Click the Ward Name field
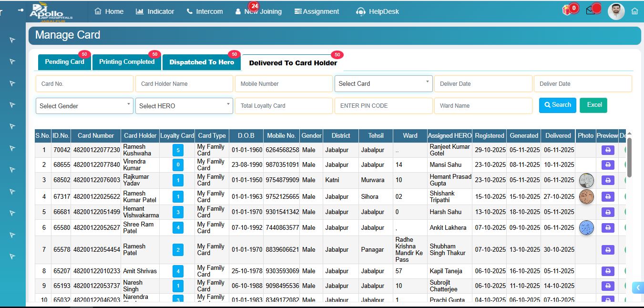Image resolution: width=644 pixels, height=308 pixels. point(483,106)
